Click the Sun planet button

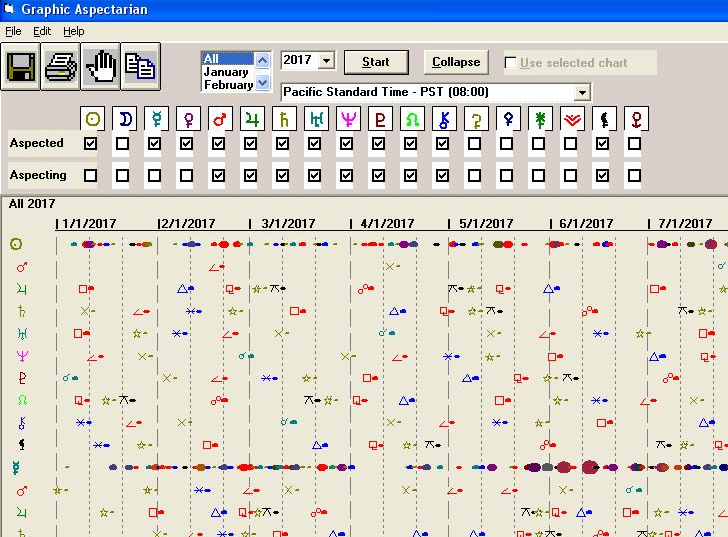click(91, 119)
